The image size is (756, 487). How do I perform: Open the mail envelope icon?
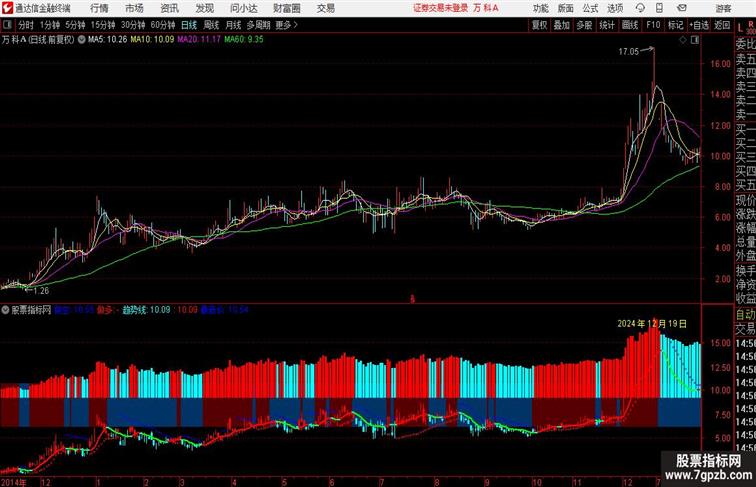(682, 8)
